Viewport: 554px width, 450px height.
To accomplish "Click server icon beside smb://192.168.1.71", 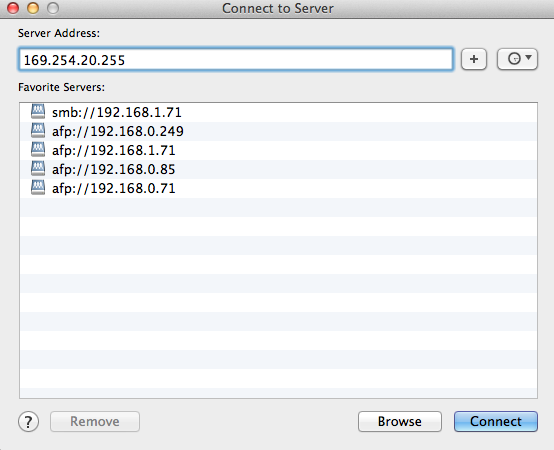I will 38,112.
